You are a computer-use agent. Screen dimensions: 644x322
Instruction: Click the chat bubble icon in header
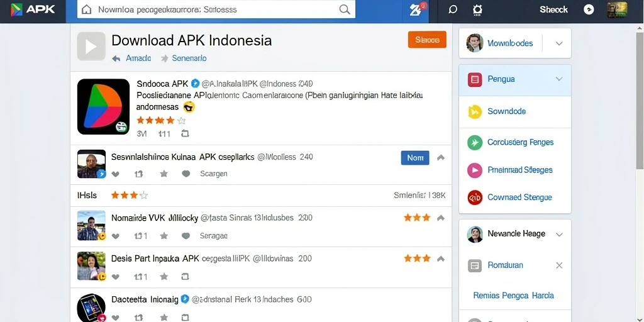453,9
